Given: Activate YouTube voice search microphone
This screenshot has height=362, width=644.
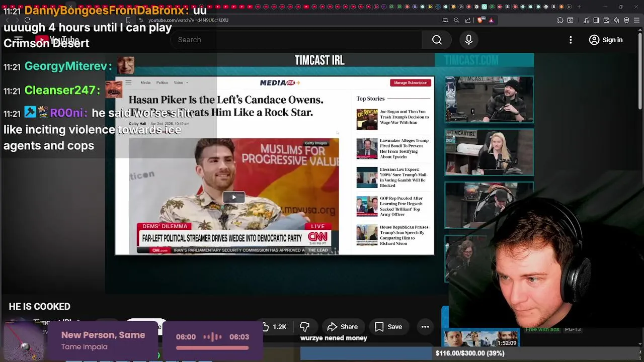Looking at the screenshot, I should coord(468,40).
